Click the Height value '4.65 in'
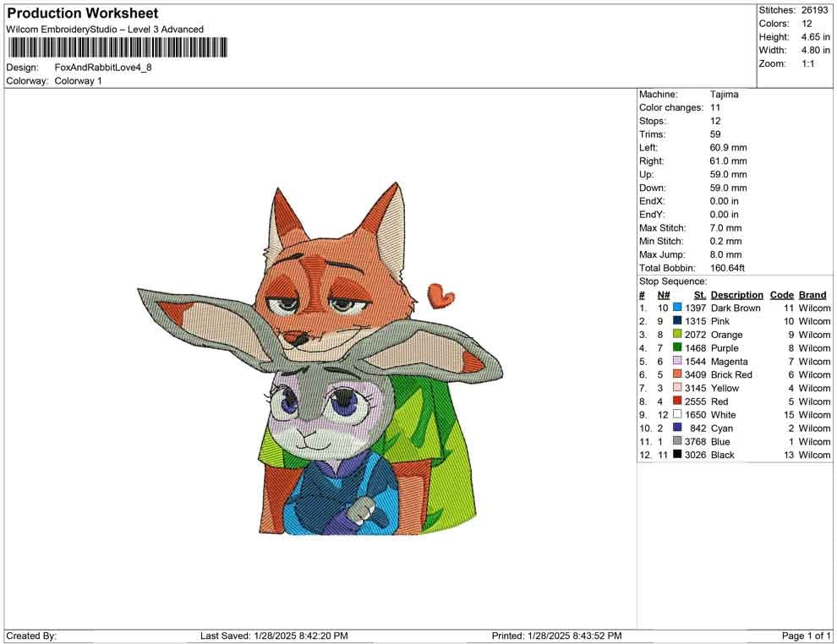837x644 pixels. coord(815,37)
